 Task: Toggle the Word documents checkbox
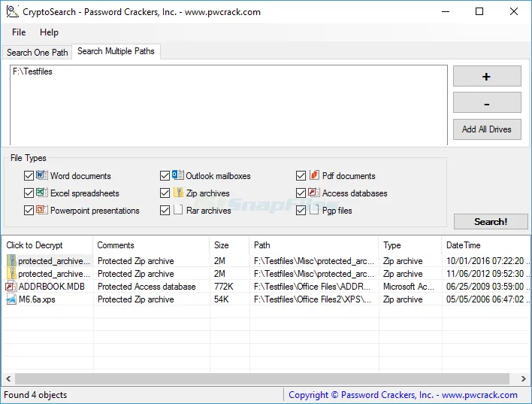tap(29, 175)
